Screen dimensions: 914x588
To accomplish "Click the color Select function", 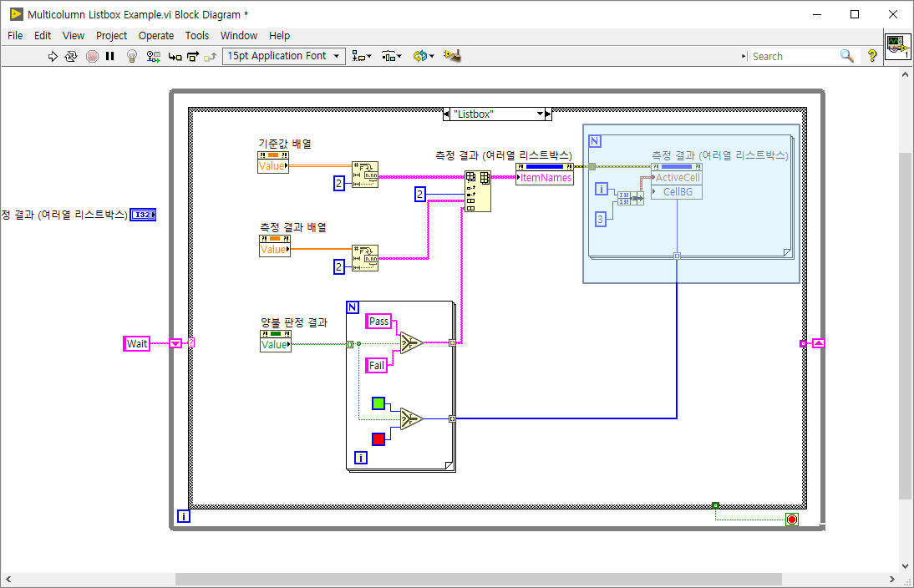I will click(x=412, y=418).
